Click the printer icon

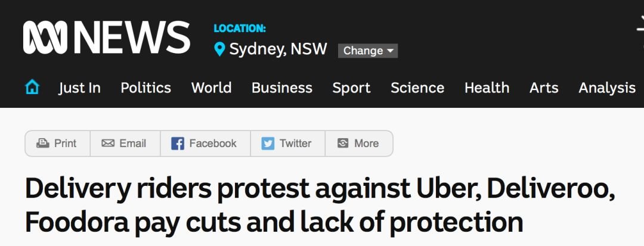[x=42, y=144]
